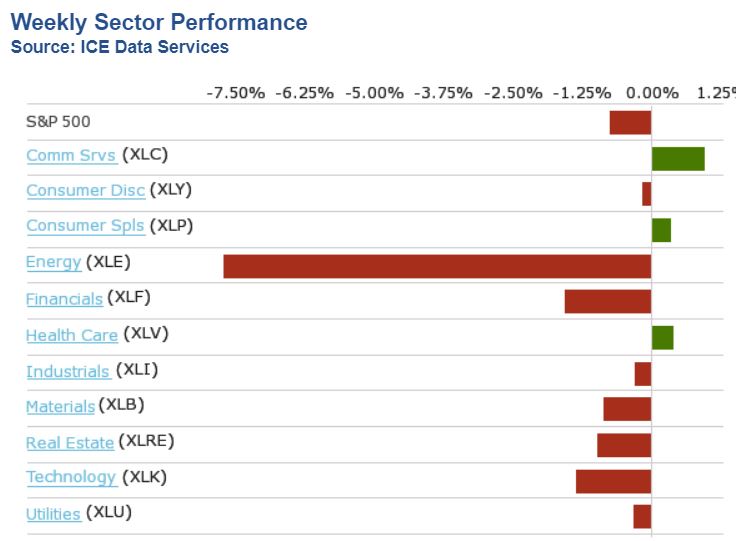Select the red S&P 500 bar

point(630,122)
